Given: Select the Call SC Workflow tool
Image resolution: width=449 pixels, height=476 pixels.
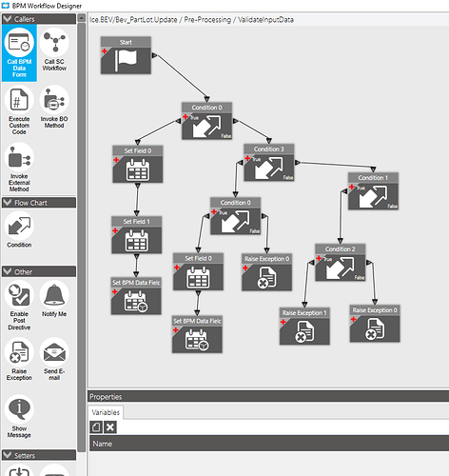Looking at the screenshot, I should pyautogui.click(x=54, y=50).
